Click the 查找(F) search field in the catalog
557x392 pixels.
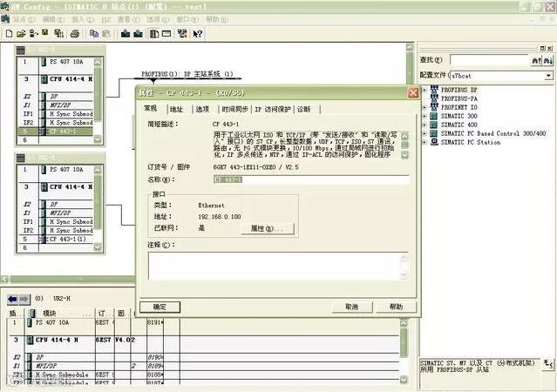(490, 60)
